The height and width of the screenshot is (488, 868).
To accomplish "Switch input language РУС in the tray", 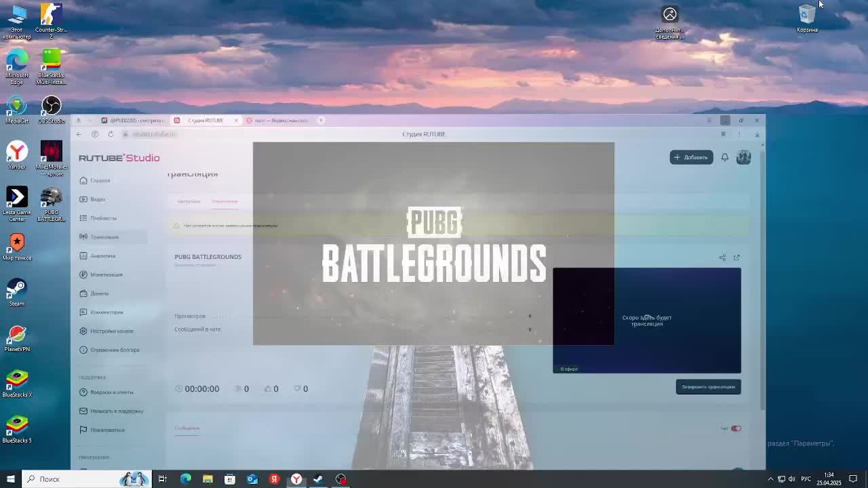I will coord(806,479).
